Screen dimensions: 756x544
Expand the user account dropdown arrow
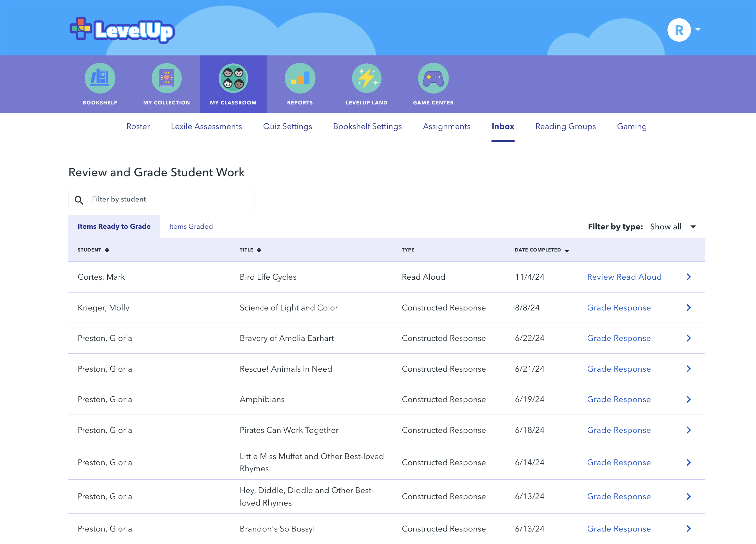tap(698, 29)
